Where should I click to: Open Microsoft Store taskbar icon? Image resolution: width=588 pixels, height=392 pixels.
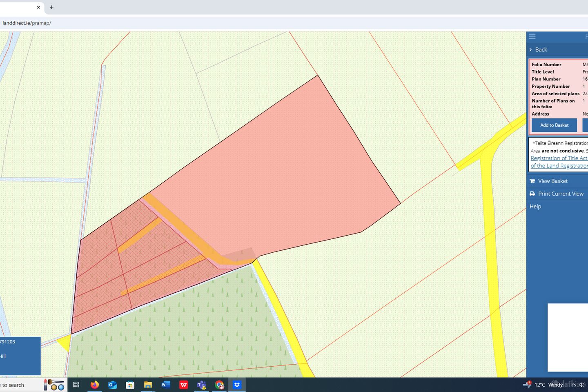coord(130,385)
